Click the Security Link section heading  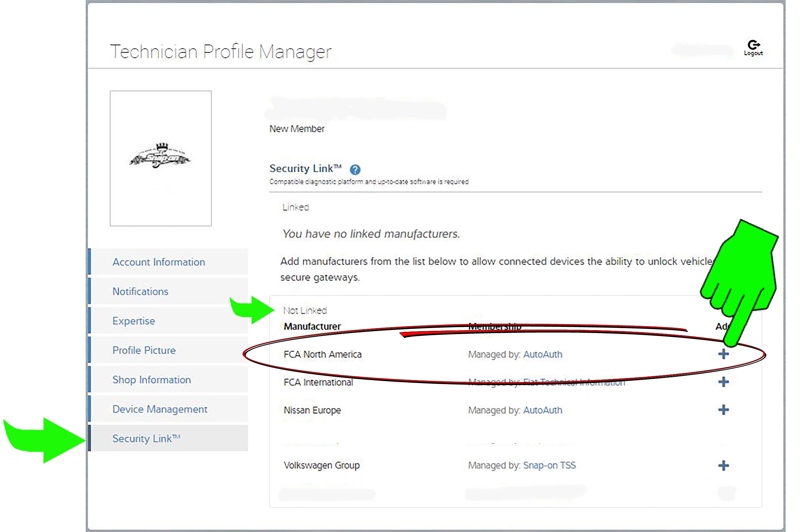click(x=305, y=169)
